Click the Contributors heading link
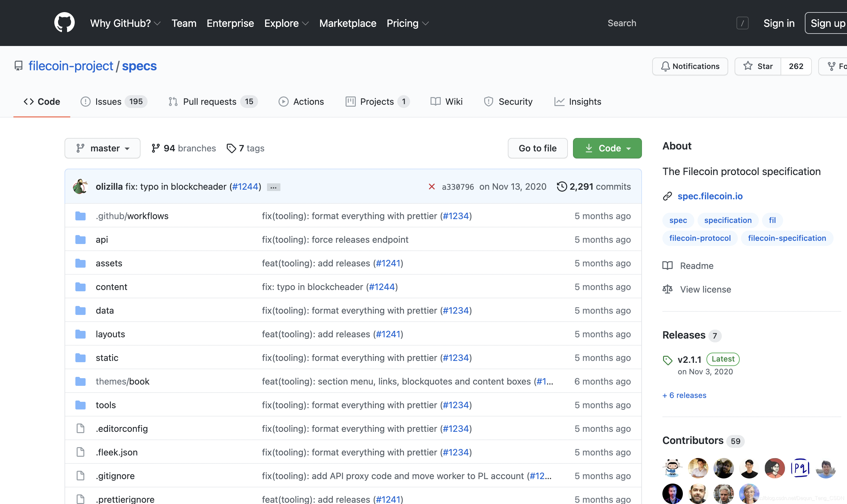 tap(693, 440)
